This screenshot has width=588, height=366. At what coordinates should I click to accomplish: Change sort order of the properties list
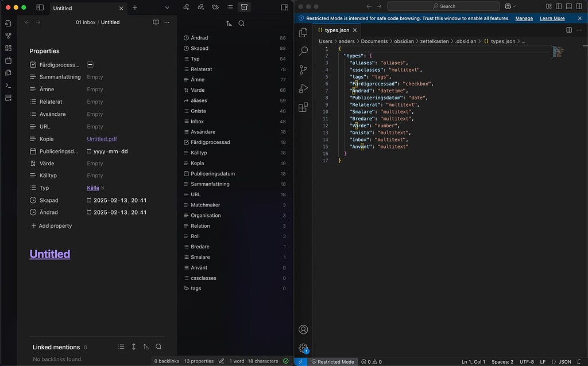[229, 23]
